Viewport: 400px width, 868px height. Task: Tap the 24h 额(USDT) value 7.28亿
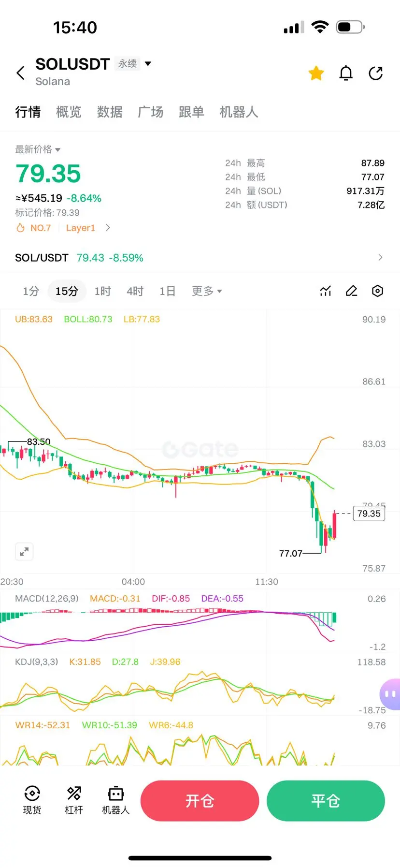coord(371,205)
